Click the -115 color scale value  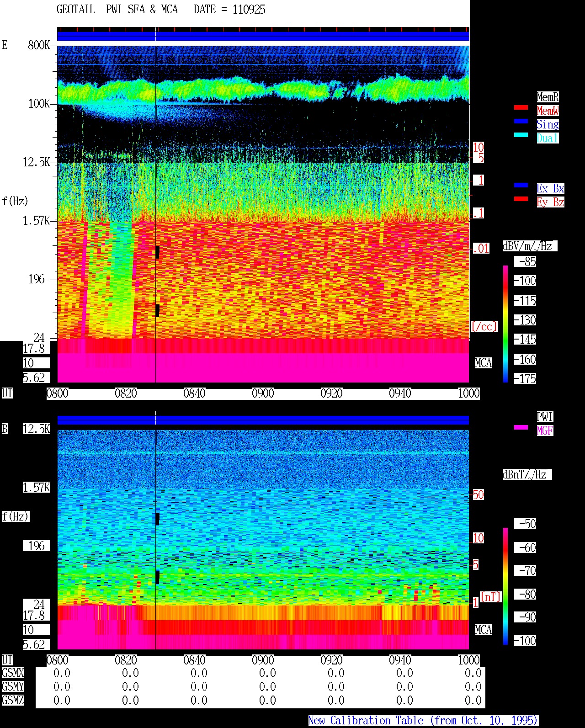coord(525,301)
